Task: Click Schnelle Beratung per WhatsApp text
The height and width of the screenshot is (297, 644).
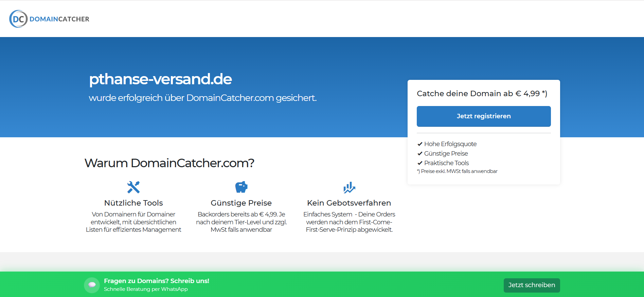Action: coord(146,289)
